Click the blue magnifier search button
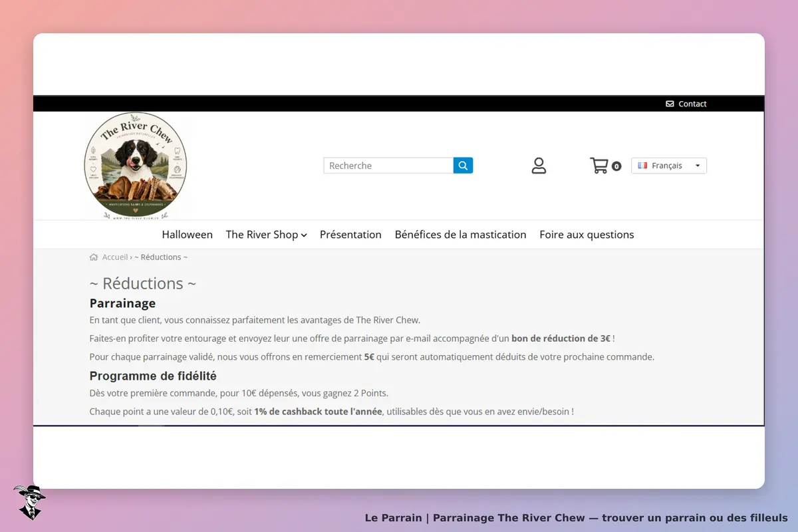The image size is (798, 532). pyautogui.click(x=463, y=166)
